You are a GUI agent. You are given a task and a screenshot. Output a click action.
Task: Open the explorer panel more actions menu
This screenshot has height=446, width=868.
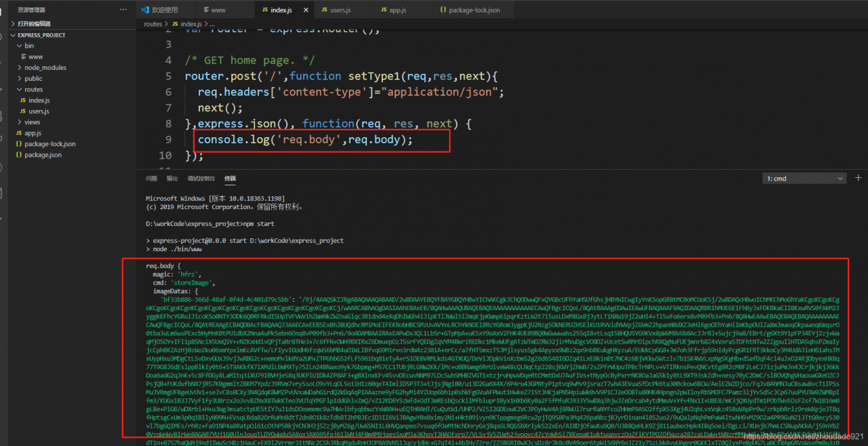123,10
